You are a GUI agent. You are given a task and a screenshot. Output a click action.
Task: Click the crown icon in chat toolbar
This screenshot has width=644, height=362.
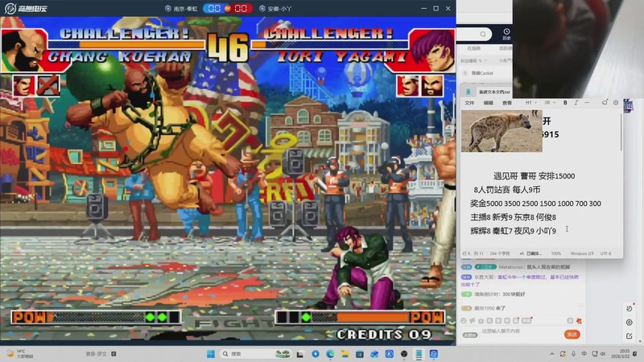(481, 320)
